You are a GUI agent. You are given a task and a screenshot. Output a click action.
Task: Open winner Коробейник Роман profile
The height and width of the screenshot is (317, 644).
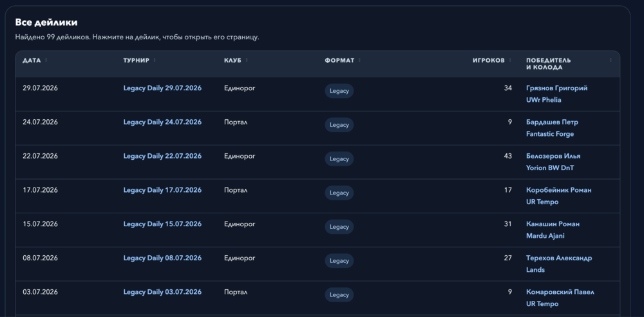(x=559, y=190)
